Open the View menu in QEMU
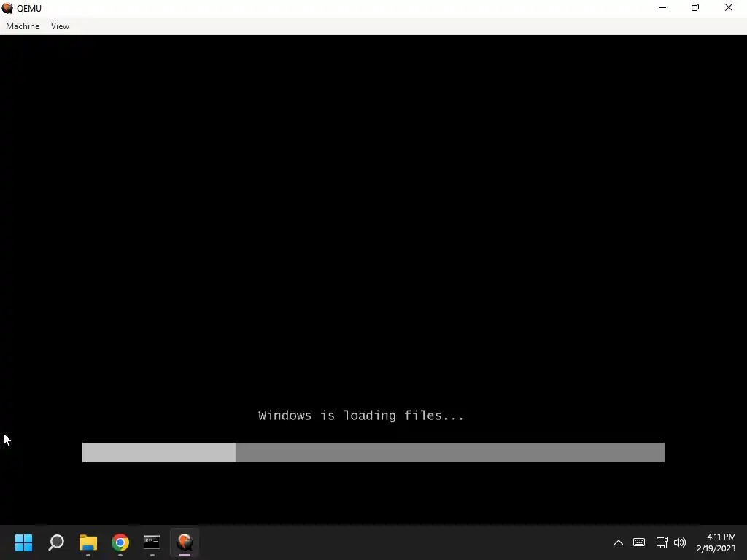747x560 pixels. tap(60, 26)
